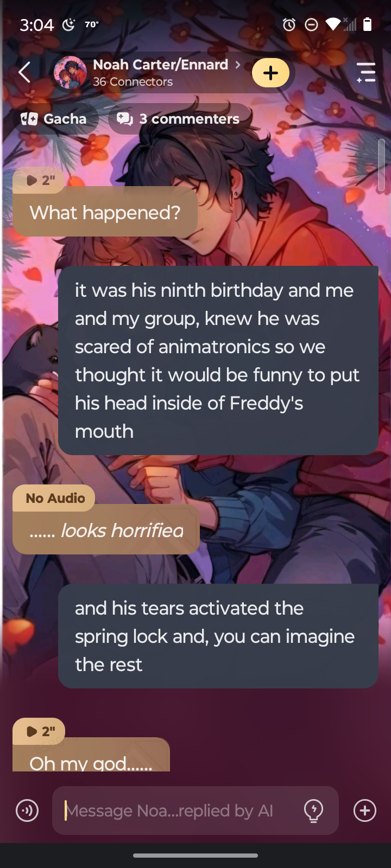Play the "What happened?" audio clip
391x868 pixels.
pos(40,180)
